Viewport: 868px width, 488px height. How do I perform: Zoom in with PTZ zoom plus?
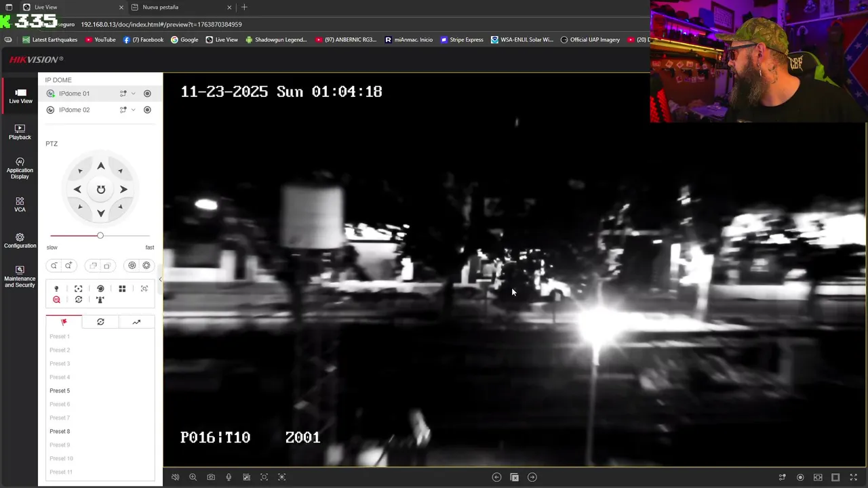[68, 266]
